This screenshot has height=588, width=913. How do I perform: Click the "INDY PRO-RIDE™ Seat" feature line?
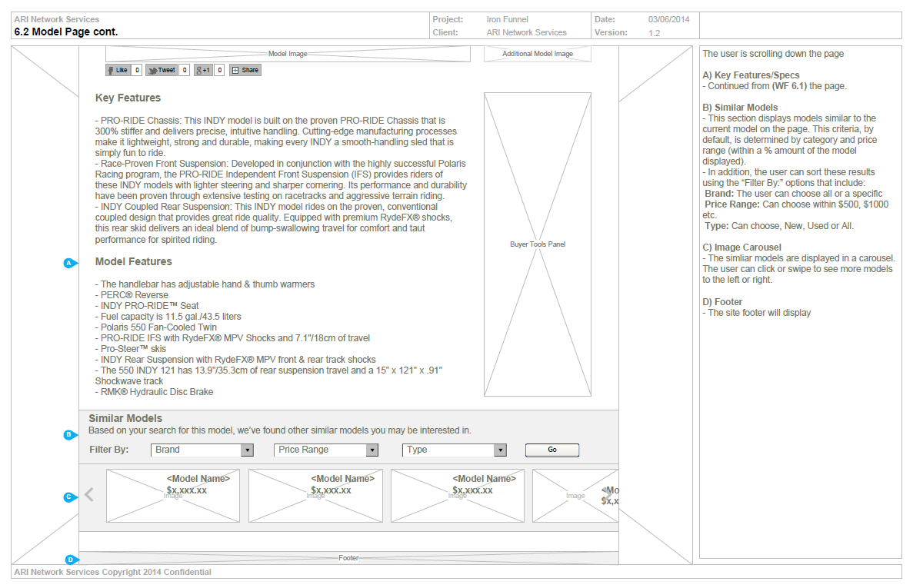click(147, 306)
